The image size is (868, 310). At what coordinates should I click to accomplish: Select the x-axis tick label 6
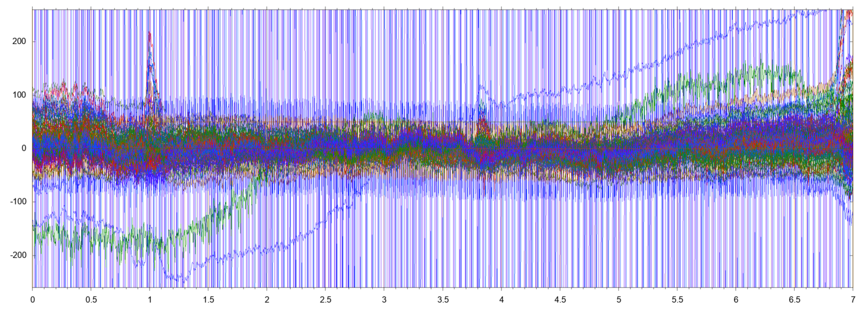click(x=735, y=299)
